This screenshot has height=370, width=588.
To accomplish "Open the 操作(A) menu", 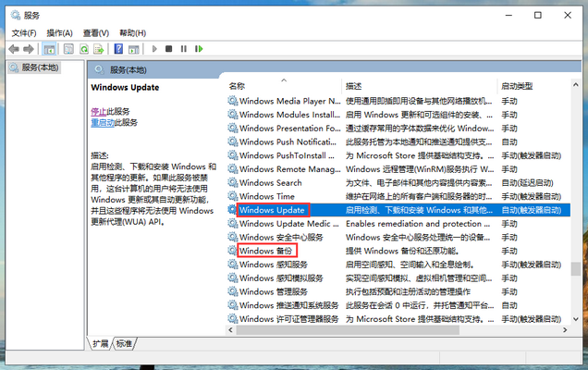I will coord(60,32).
